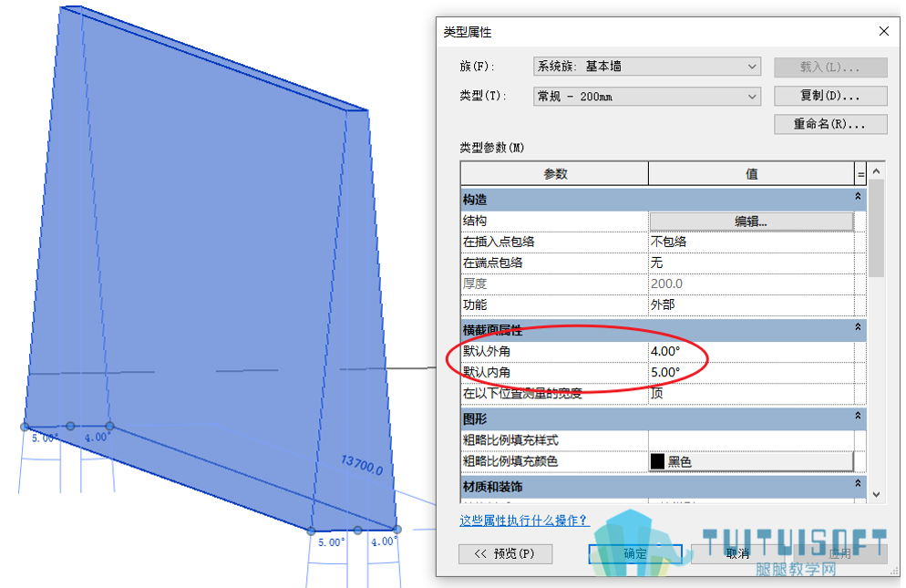Image resolution: width=906 pixels, height=588 pixels.
Task: Click the 厚度 value 200.0
Action: (x=750, y=284)
